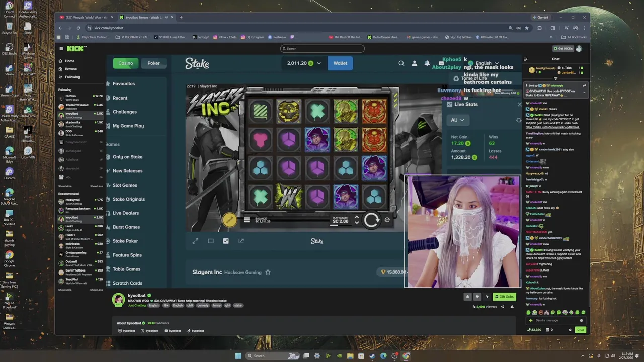Open the chat emoji picker
Screen dimensions: 644x362
581,320
